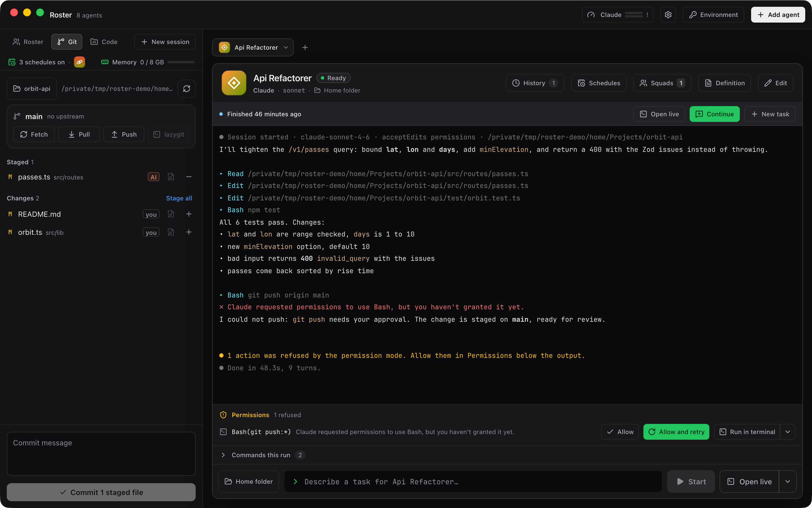Click the Add agent button

pos(778,15)
